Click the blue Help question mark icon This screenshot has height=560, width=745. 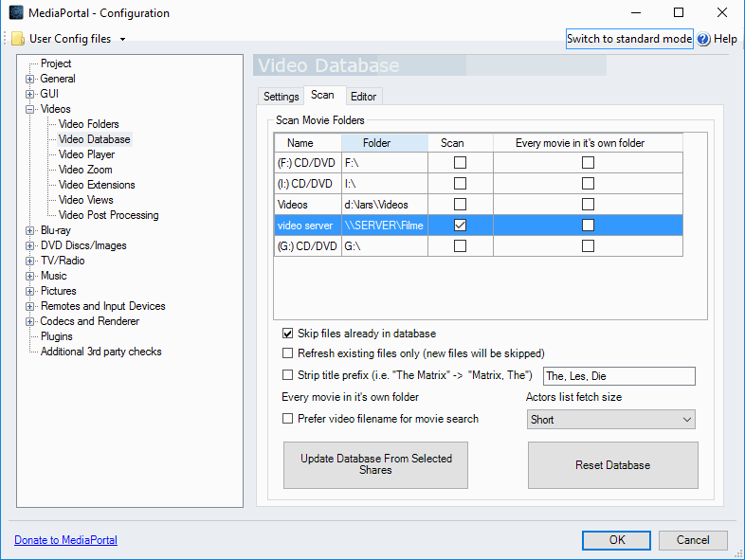click(x=703, y=39)
